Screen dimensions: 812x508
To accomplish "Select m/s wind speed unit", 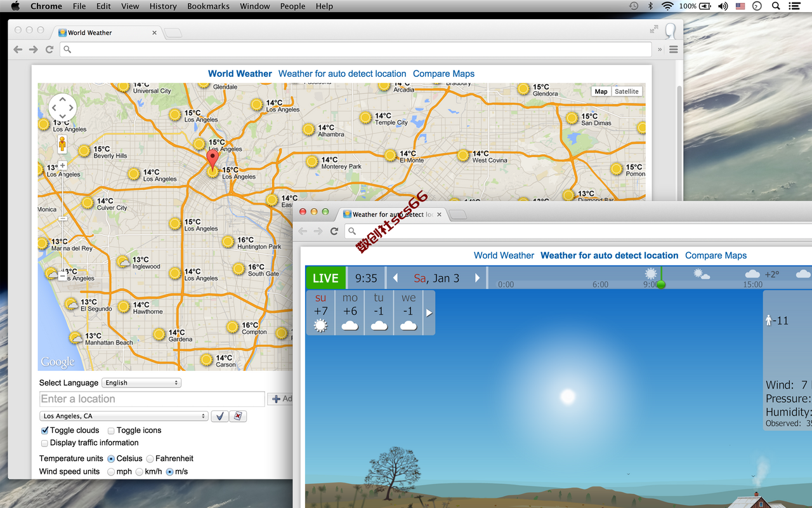I will pyautogui.click(x=169, y=472).
